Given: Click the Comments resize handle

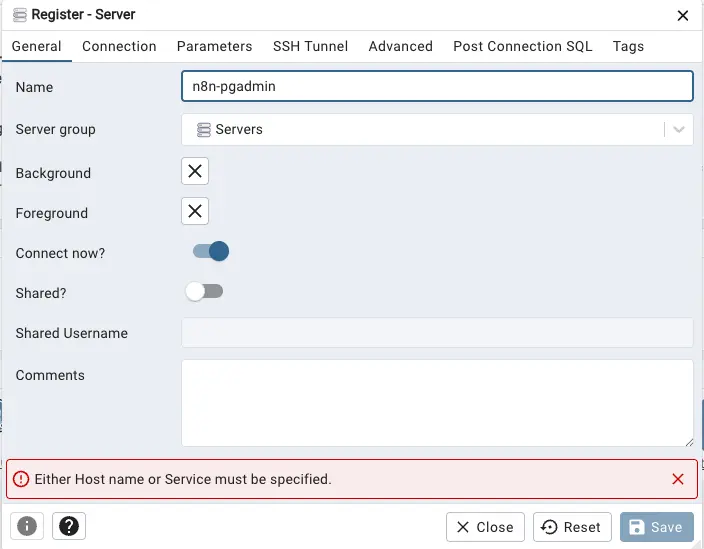Looking at the screenshot, I should click(689, 443).
